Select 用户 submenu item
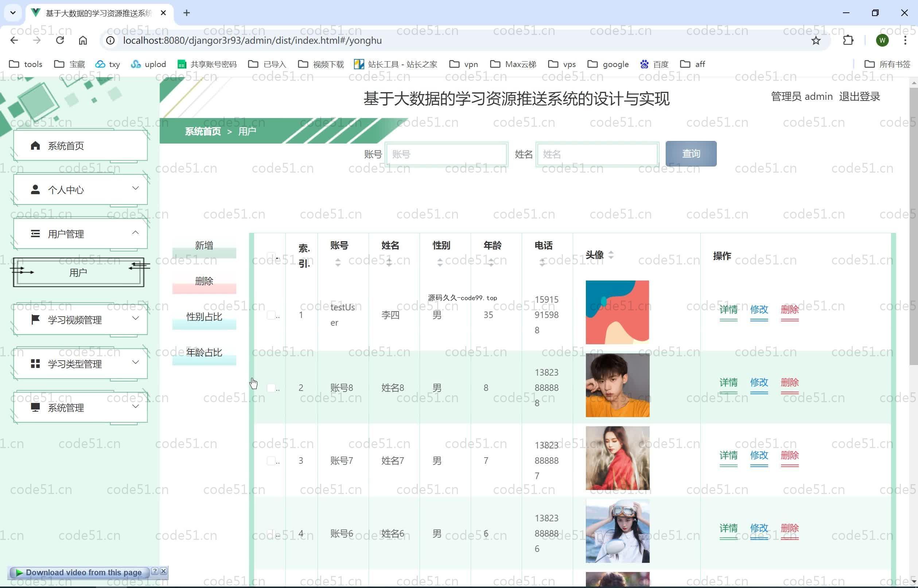Viewport: 918px width, 588px height. (79, 272)
